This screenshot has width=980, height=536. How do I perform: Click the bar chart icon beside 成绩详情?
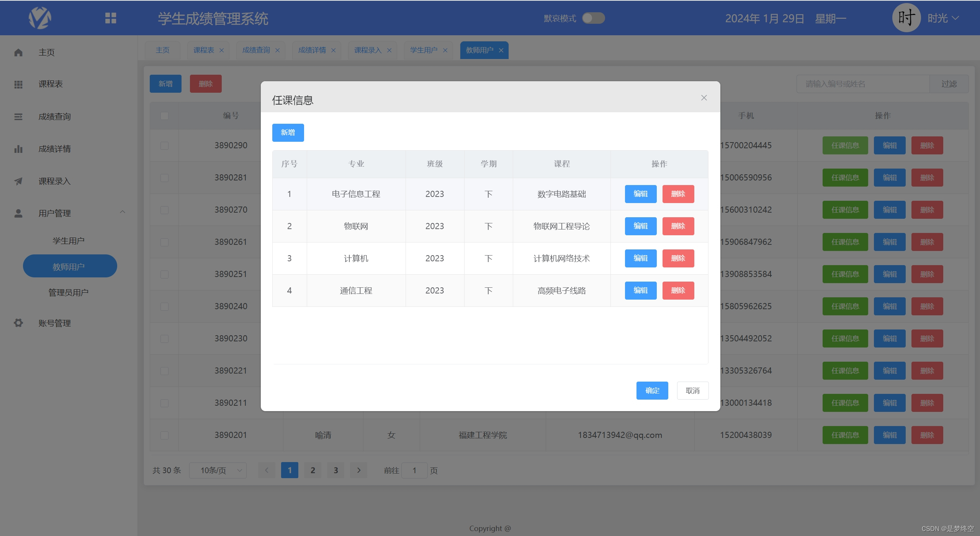pyautogui.click(x=18, y=149)
